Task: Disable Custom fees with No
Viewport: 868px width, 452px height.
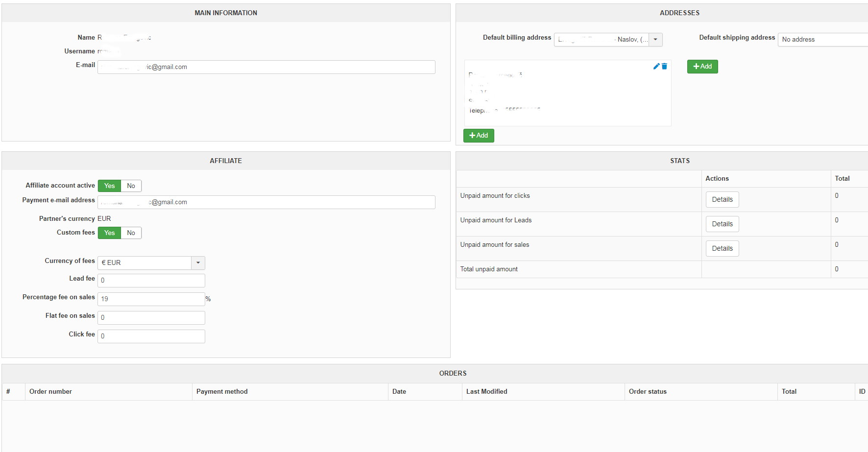Action: [x=131, y=233]
